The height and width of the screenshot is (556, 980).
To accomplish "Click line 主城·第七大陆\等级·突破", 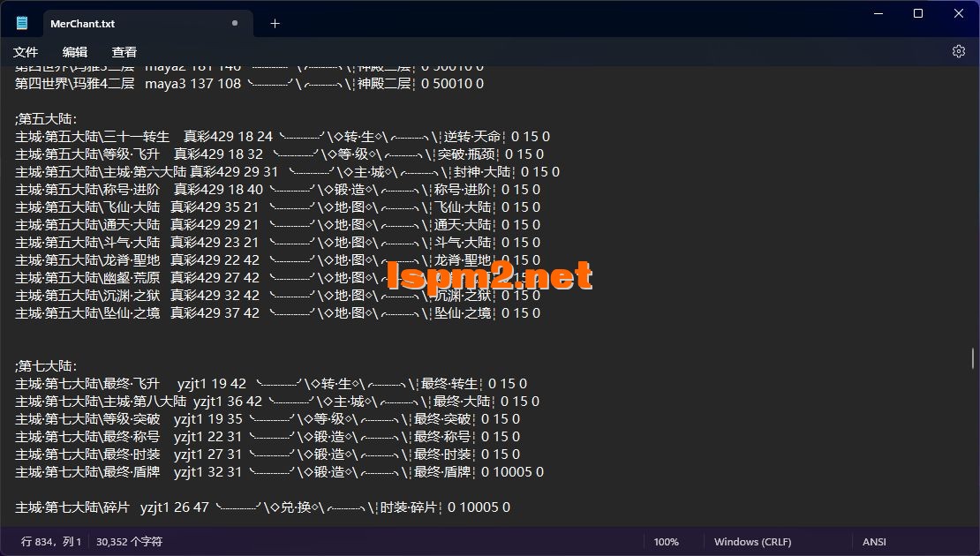I will 268,418.
